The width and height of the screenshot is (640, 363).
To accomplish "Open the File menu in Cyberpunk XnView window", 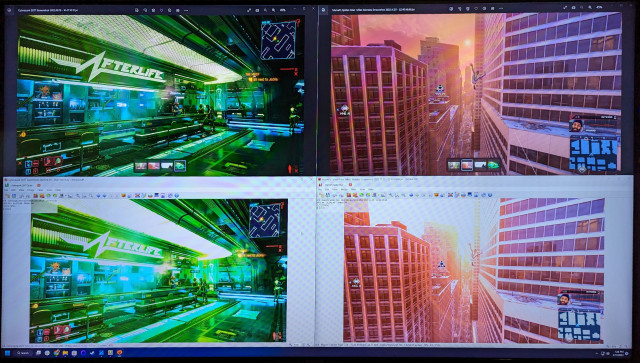I will pyautogui.click(x=6, y=190).
